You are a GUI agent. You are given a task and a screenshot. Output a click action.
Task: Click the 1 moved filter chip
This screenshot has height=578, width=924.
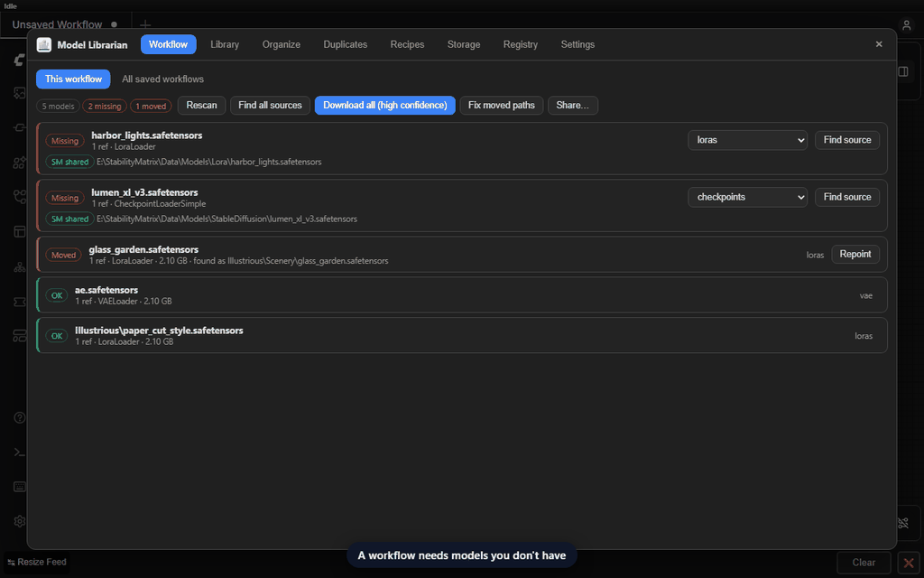151,107
